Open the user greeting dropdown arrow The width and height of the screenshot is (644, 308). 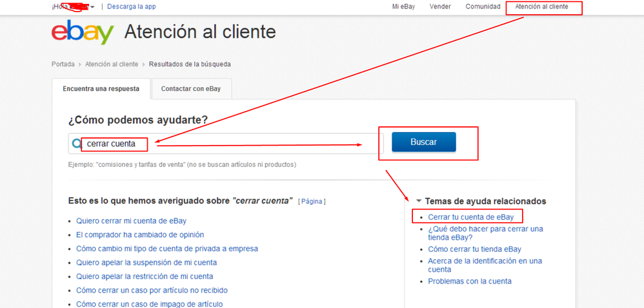pyautogui.click(x=92, y=7)
